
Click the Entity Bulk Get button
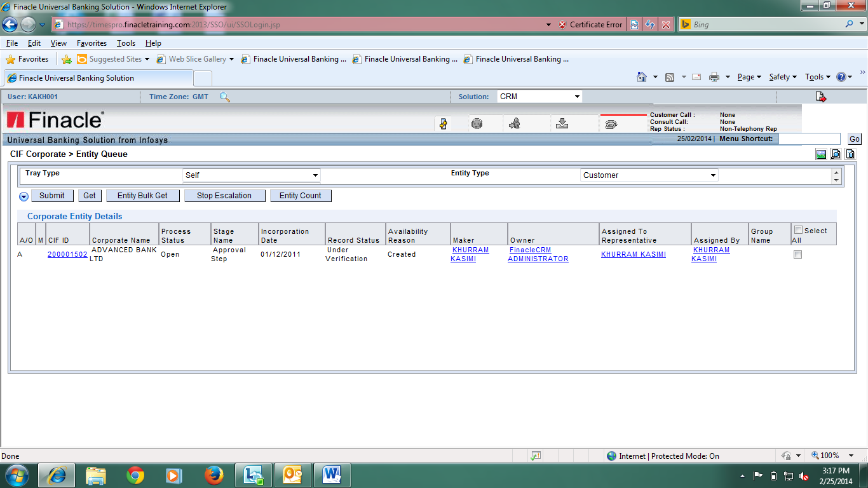(142, 196)
